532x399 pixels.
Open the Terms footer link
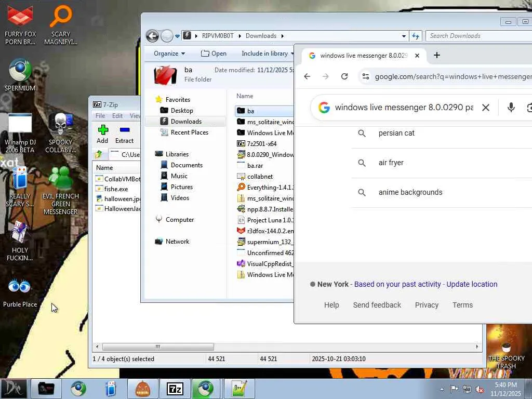(462, 305)
